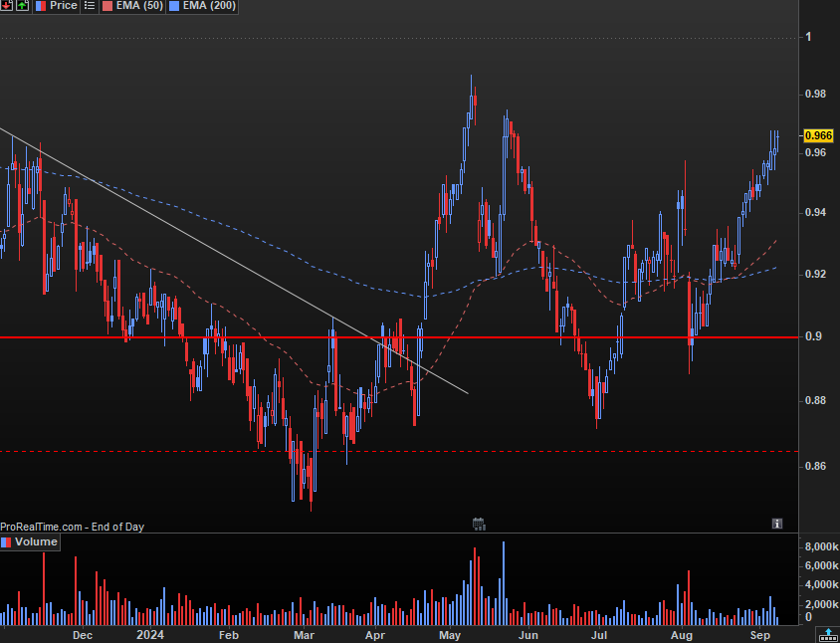
Task: Click the 0.9 price axis label
Action: coord(813,336)
